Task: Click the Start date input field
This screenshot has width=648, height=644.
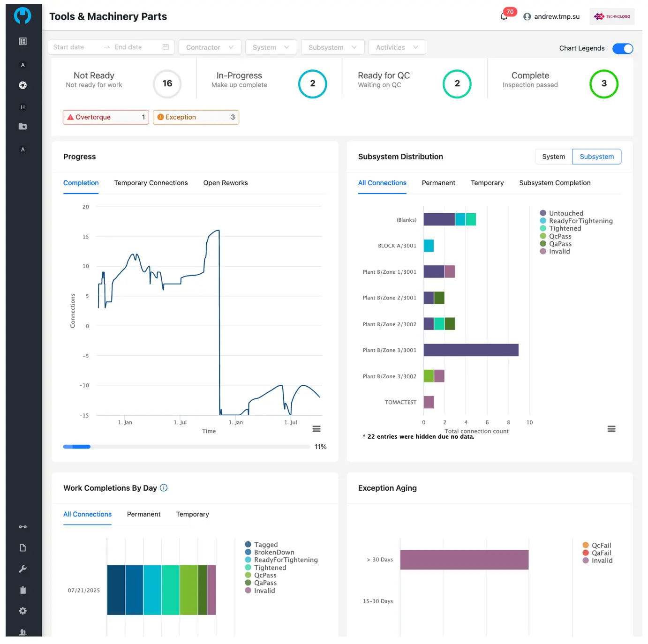Action: coord(75,47)
